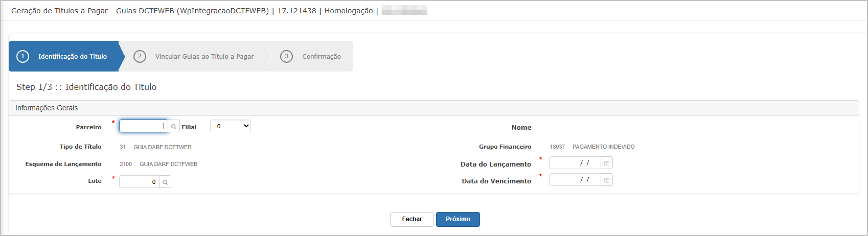Click into the Lote number field
868x236 pixels.
[139, 182]
